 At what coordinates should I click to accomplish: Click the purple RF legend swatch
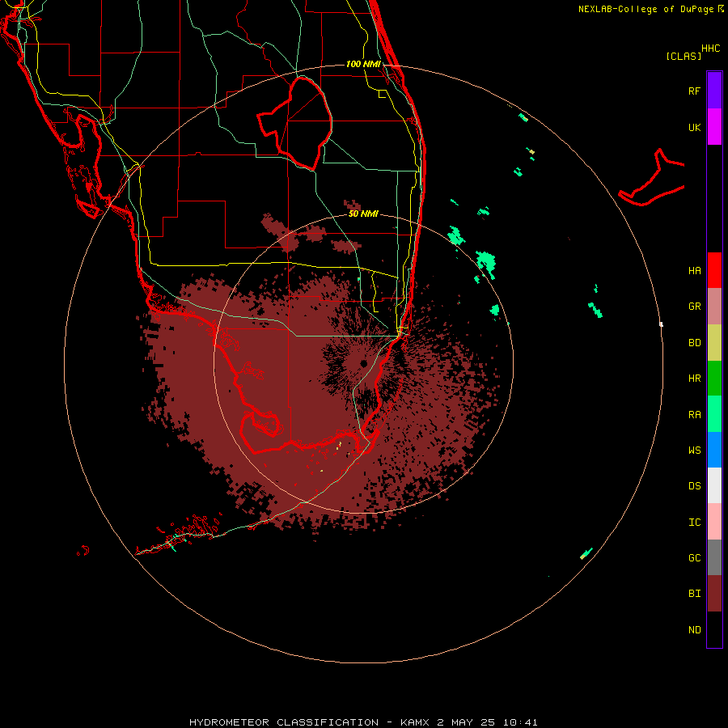point(714,91)
